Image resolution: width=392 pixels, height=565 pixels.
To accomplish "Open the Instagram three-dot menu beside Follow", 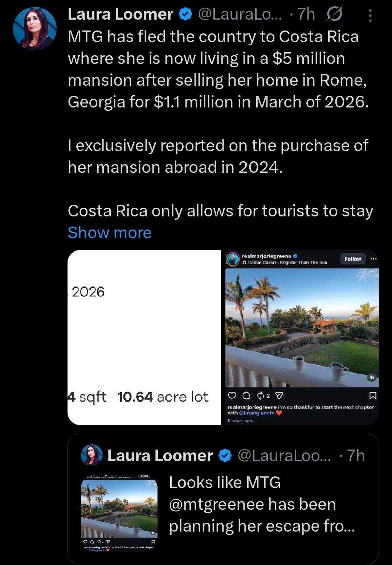I will click(x=373, y=259).
